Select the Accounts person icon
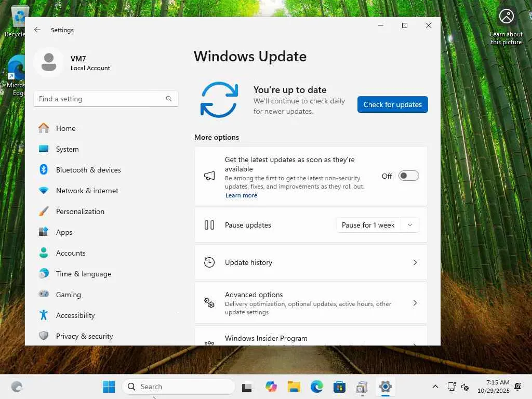Screen dimensions: 532x399 44,252
